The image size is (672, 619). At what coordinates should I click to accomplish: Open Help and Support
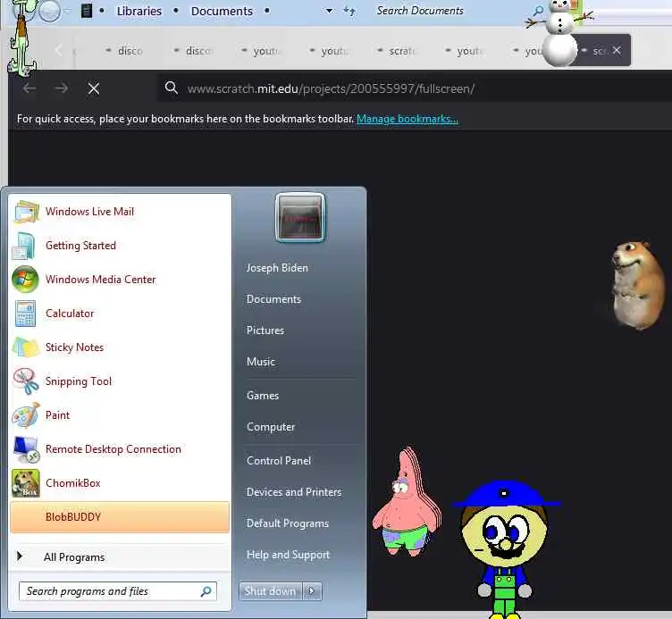[x=288, y=555]
